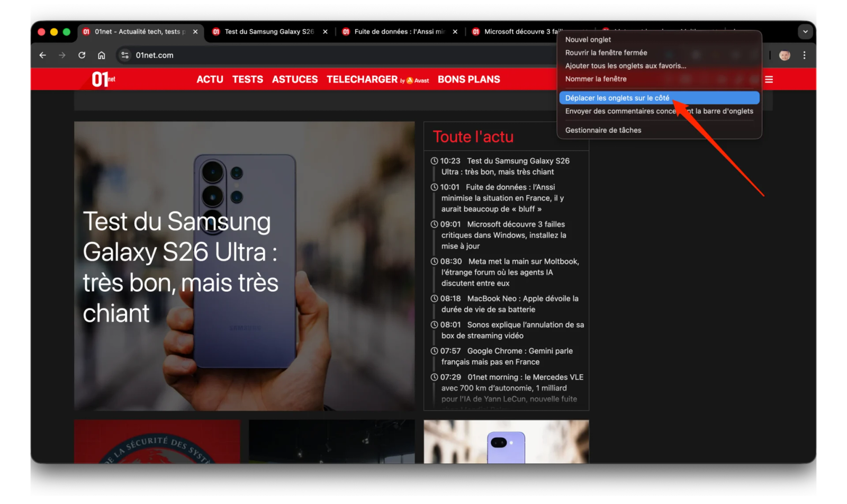Click the site info icon in address bar
The height and width of the screenshot is (504, 847).
point(125,55)
